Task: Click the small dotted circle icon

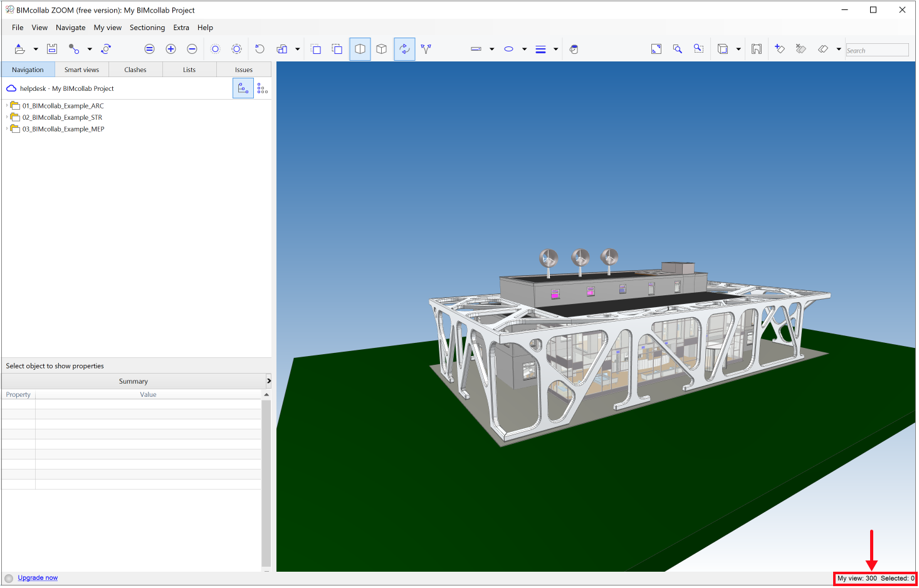Action: 215,49
